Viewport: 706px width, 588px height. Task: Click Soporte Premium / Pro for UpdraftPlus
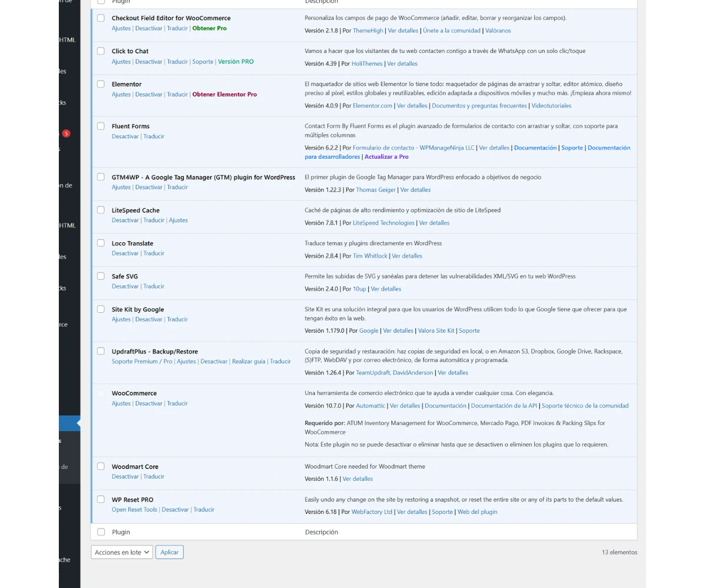pyautogui.click(x=142, y=362)
